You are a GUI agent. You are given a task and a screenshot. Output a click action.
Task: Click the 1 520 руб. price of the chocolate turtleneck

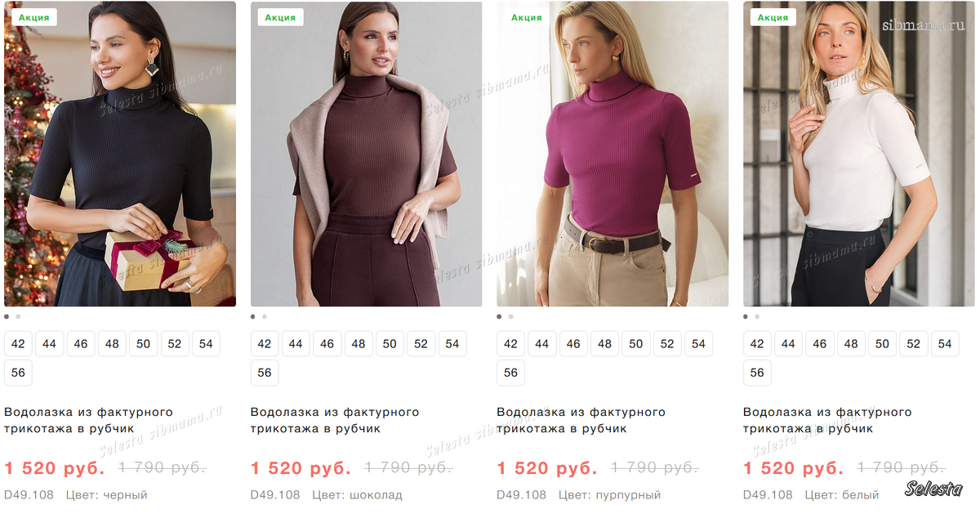301,468
